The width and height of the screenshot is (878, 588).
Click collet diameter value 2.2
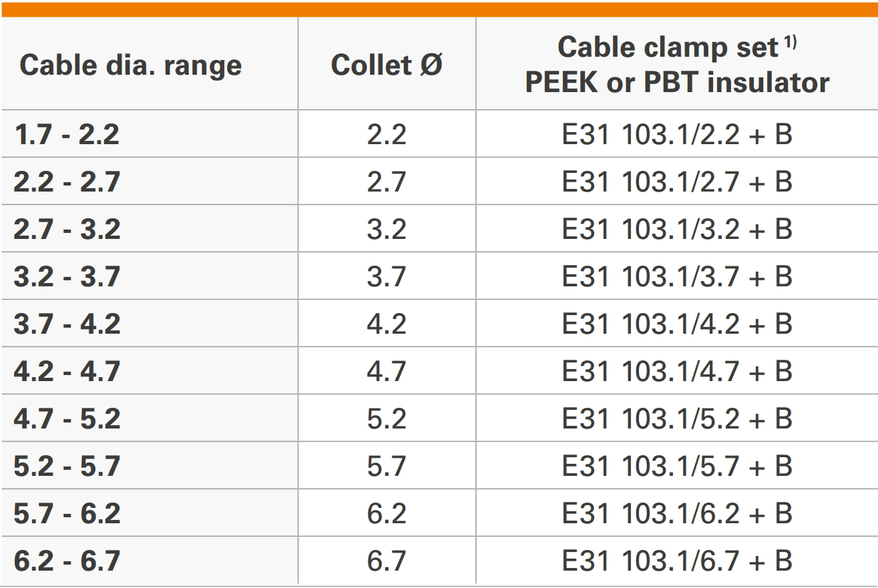(387, 135)
